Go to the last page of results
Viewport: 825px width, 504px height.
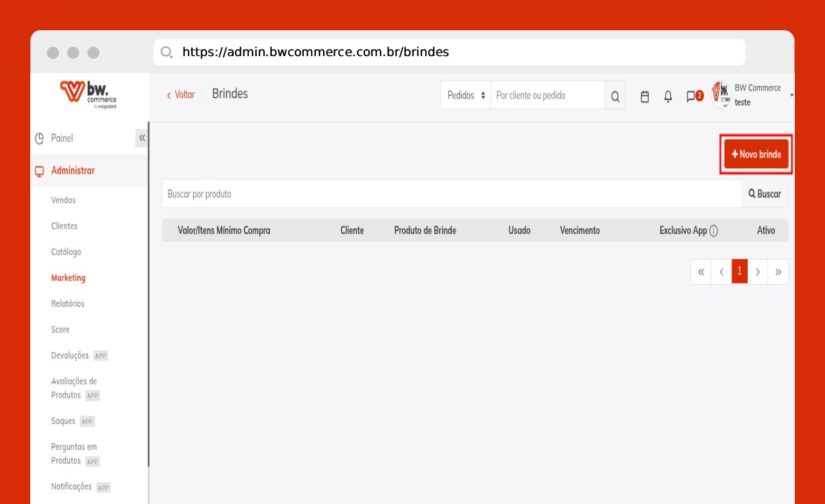778,272
